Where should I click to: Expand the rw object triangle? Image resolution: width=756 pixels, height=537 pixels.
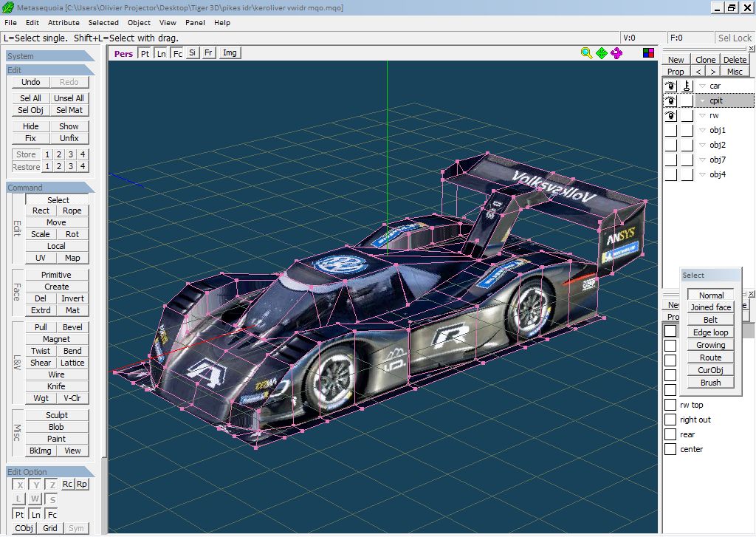tap(702, 115)
